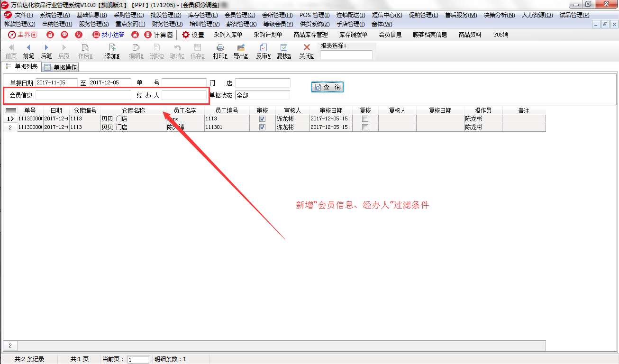Open 设置 settings gear
619x364 pixels.
[x=193, y=35]
